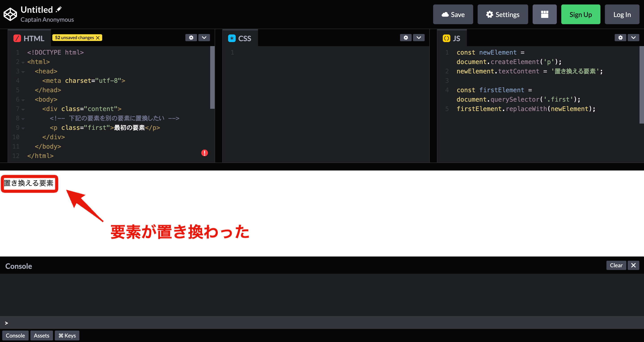The image size is (644, 342).
Task: Collapse the body element code fold
Action: (x=23, y=100)
